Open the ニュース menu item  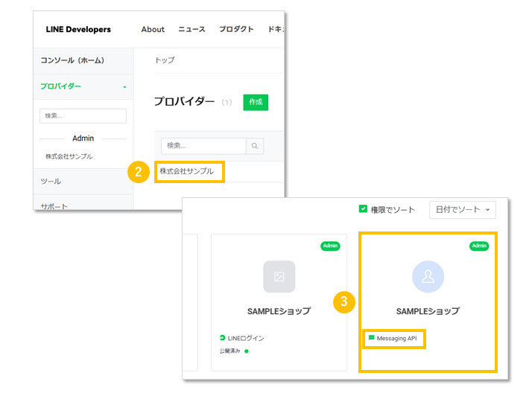[191, 30]
